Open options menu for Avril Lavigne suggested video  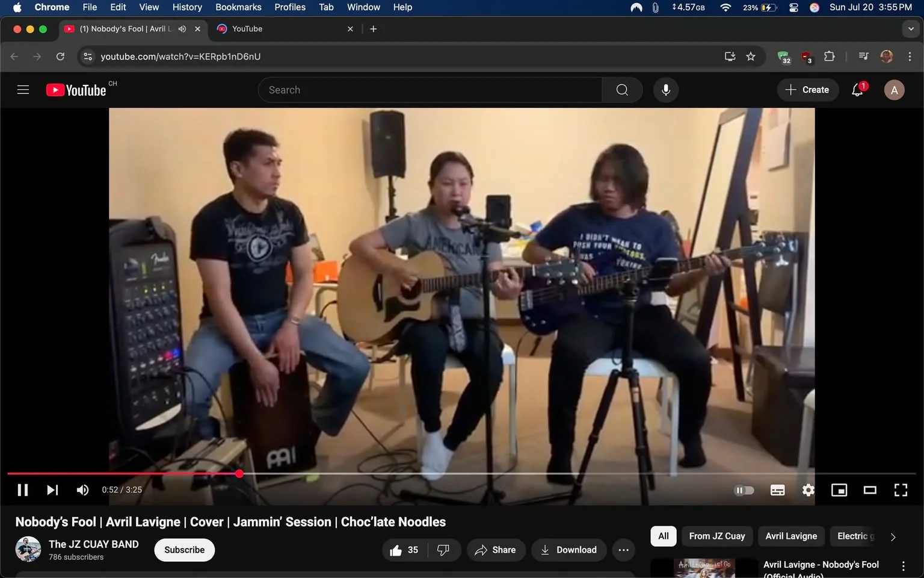903,566
